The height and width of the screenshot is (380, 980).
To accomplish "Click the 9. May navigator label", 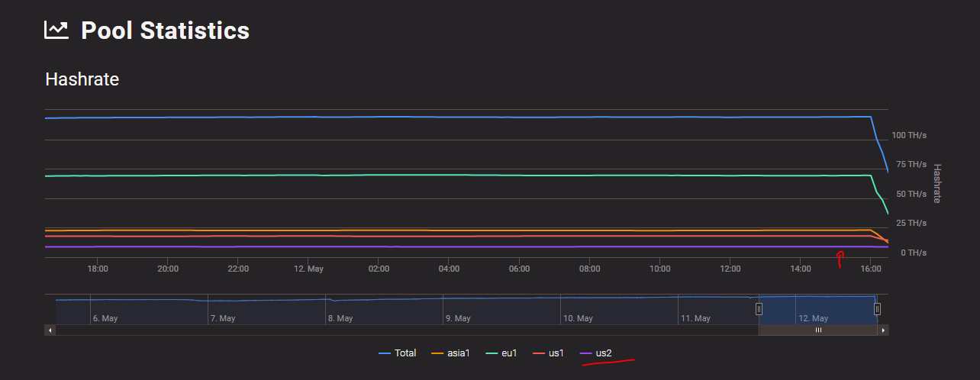I will coord(459,318).
